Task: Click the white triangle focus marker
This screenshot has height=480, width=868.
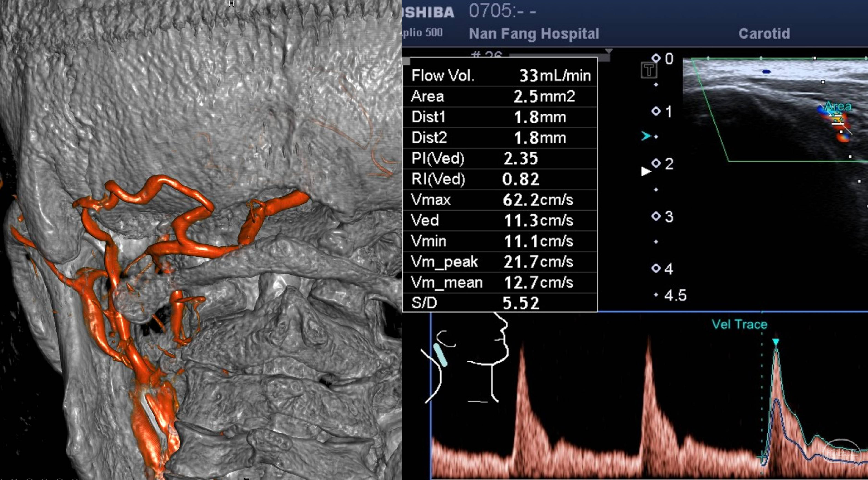Action: [x=646, y=172]
